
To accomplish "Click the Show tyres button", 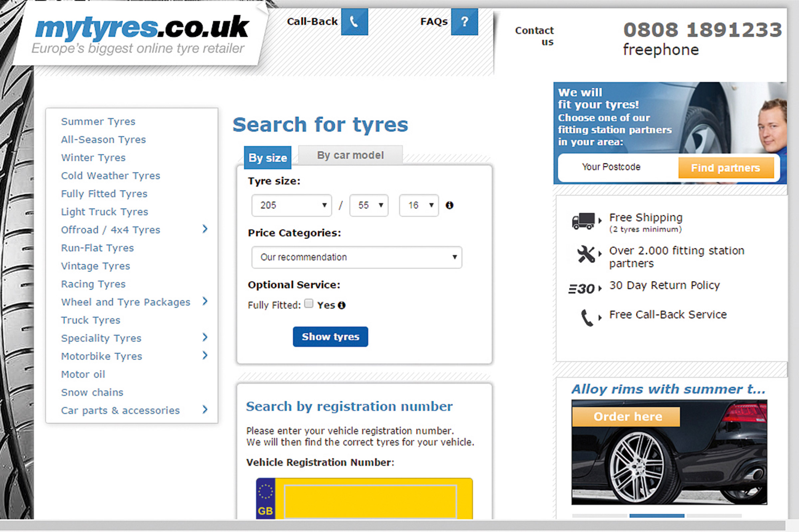I will [x=330, y=337].
